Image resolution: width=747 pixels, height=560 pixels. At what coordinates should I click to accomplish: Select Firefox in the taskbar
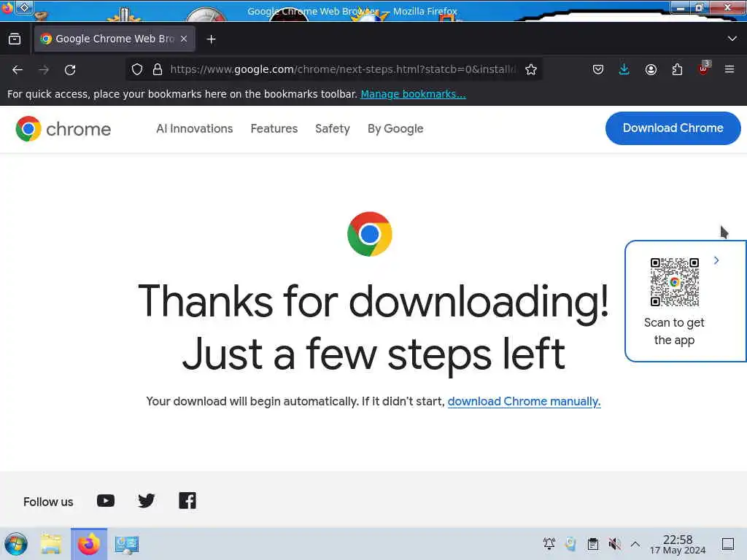89,544
